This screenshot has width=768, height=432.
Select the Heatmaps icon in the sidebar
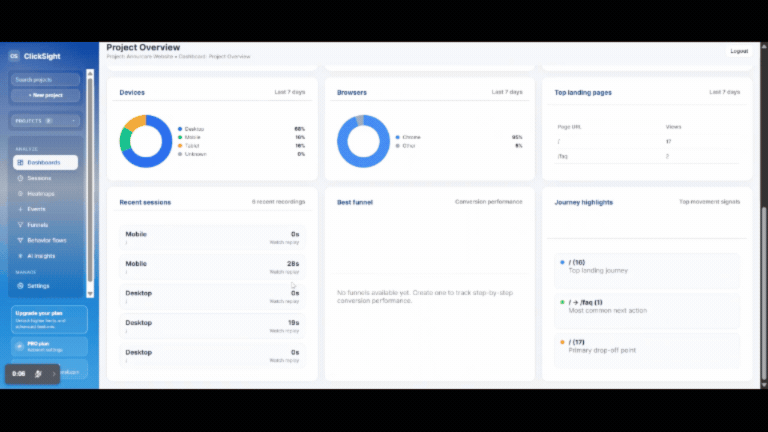pos(19,194)
